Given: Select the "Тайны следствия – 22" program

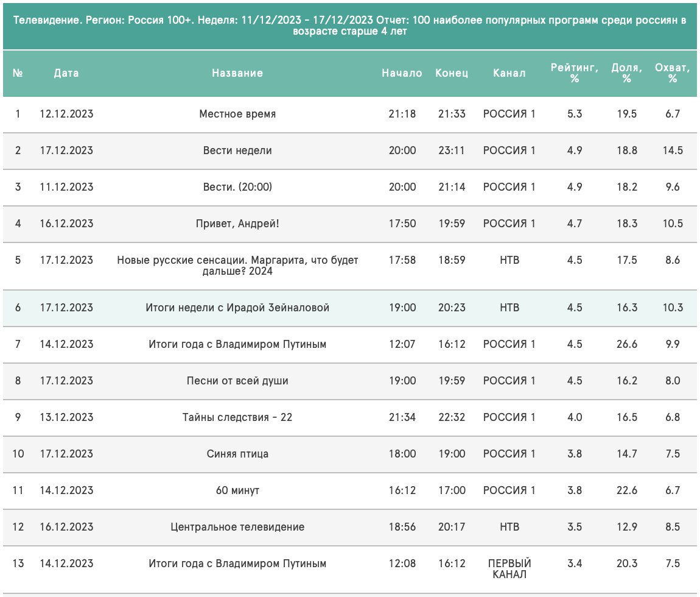Looking at the screenshot, I should pos(237,417).
